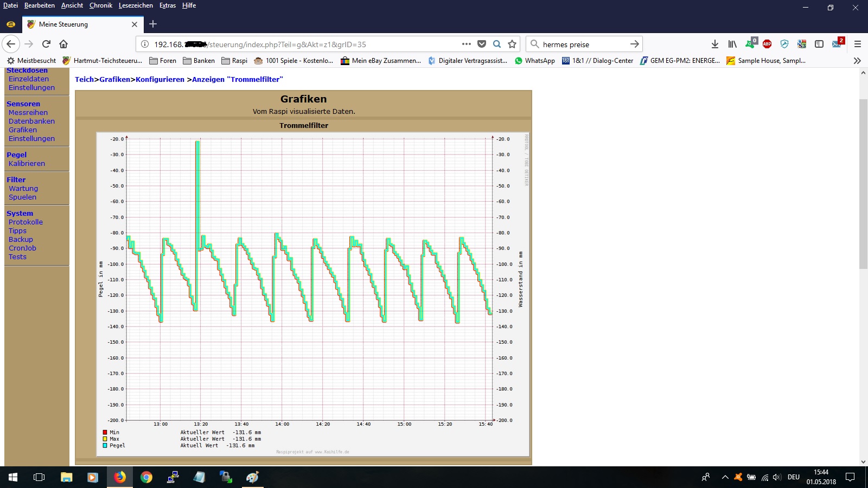Click the browser reload button
This screenshot has height=488, width=868.
pyautogui.click(x=46, y=44)
